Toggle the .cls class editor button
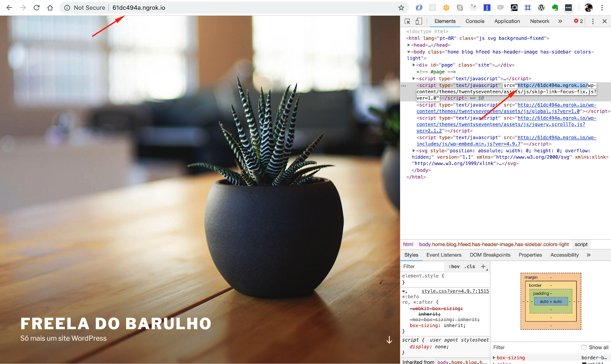 470,267
